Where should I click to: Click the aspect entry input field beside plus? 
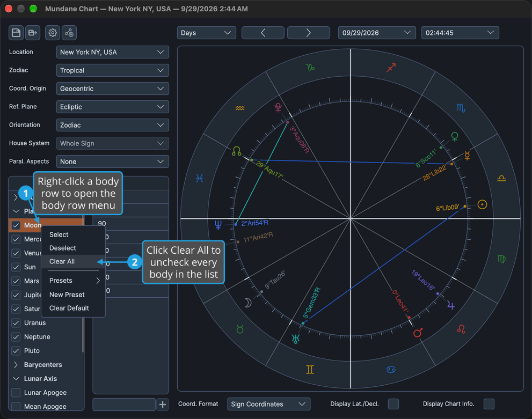124,405
